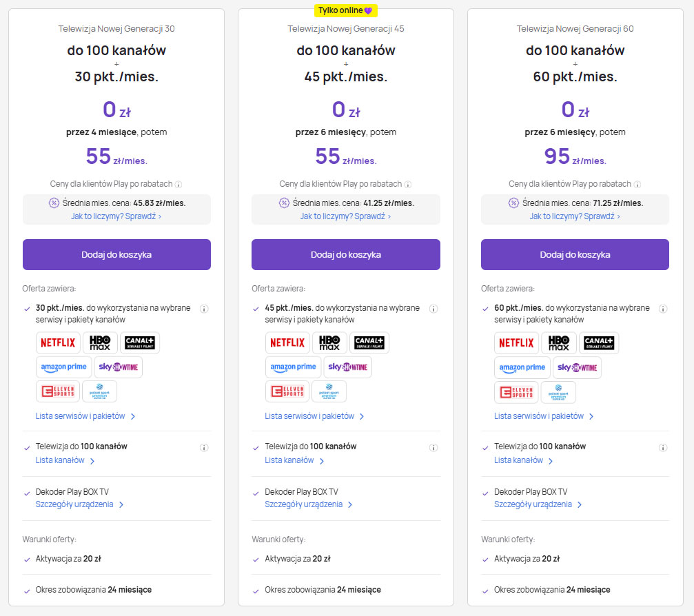Click the info icon beside 45 pkt./mies. description

(433, 309)
